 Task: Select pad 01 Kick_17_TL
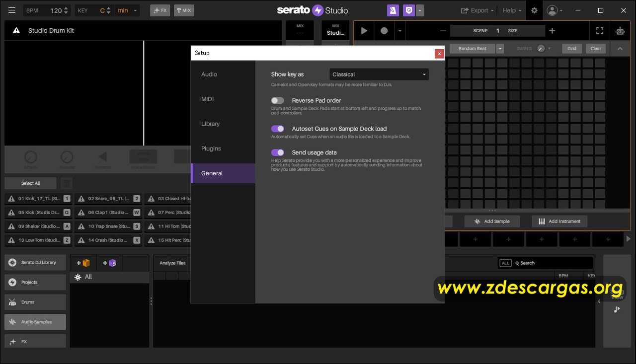coord(38,199)
